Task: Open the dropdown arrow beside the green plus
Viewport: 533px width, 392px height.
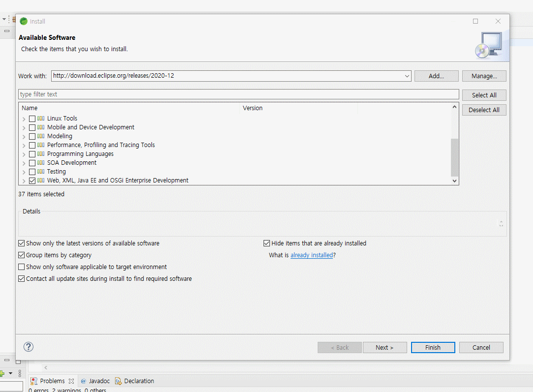Action: (10, 373)
